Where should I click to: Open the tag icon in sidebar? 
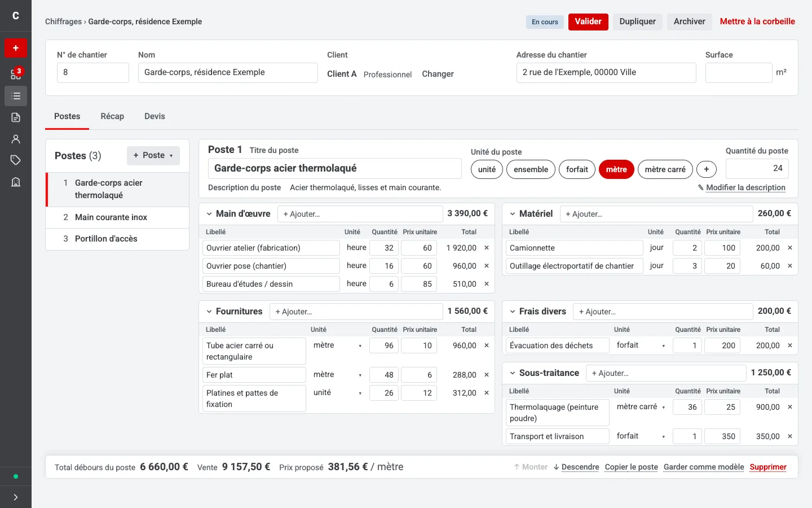[x=16, y=160]
